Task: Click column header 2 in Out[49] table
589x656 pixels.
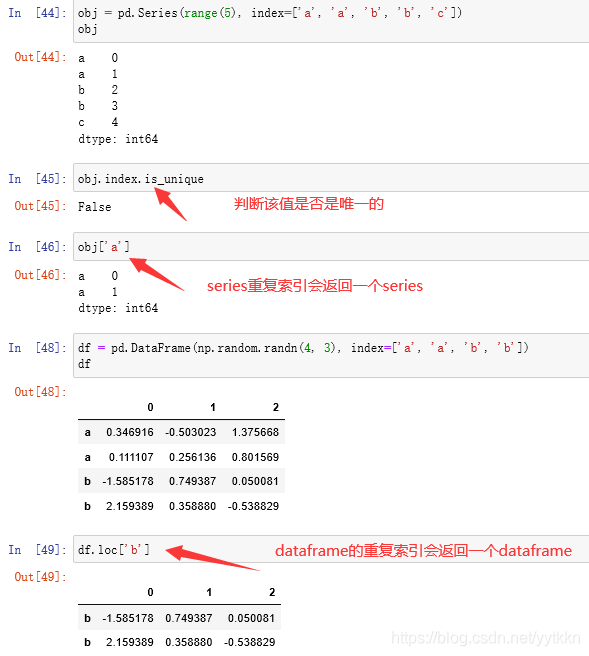Action: 272,592
